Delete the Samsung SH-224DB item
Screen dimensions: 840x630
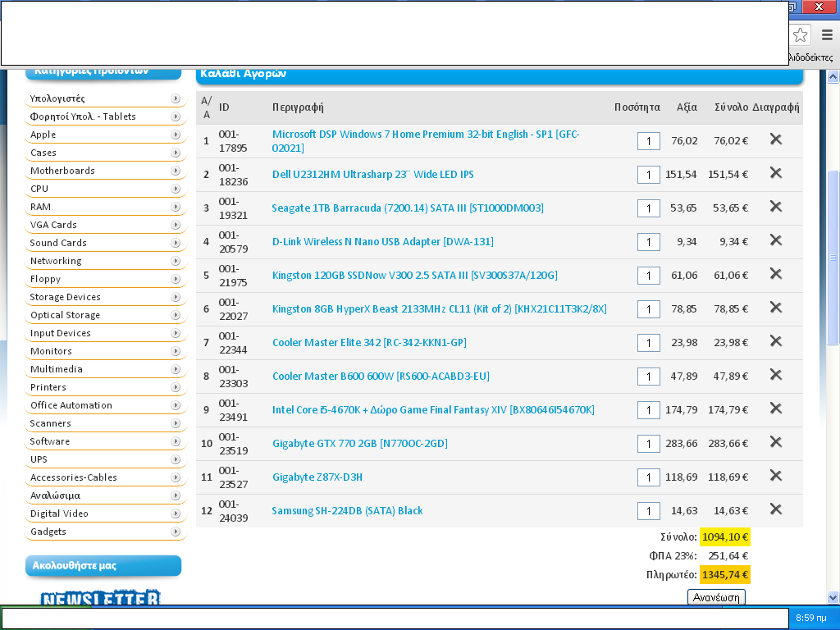point(775,509)
